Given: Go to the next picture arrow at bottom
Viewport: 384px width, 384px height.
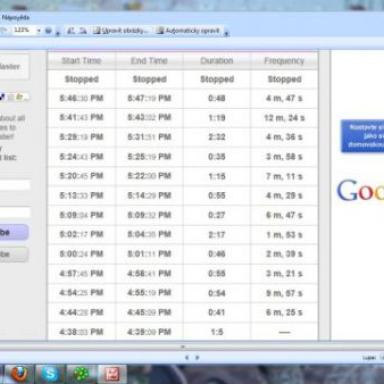Looking at the screenshot, I should (197, 358).
